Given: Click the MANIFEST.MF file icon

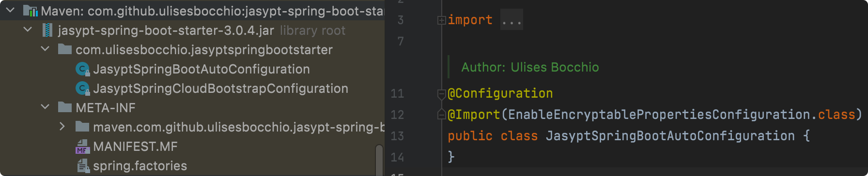Looking at the screenshot, I should pyautogui.click(x=83, y=147).
